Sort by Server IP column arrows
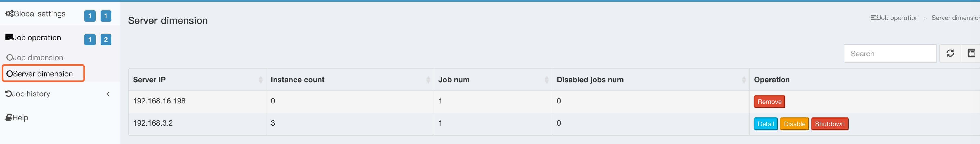The width and height of the screenshot is (980, 144). click(x=261, y=80)
